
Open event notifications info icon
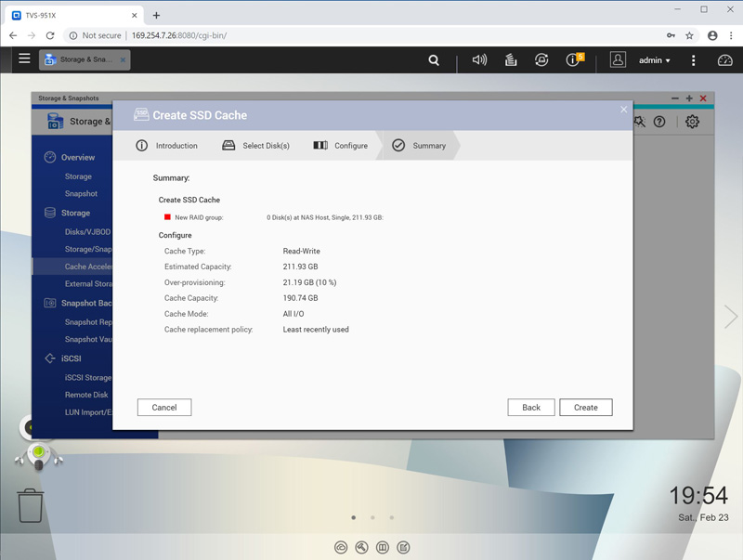[574, 59]
